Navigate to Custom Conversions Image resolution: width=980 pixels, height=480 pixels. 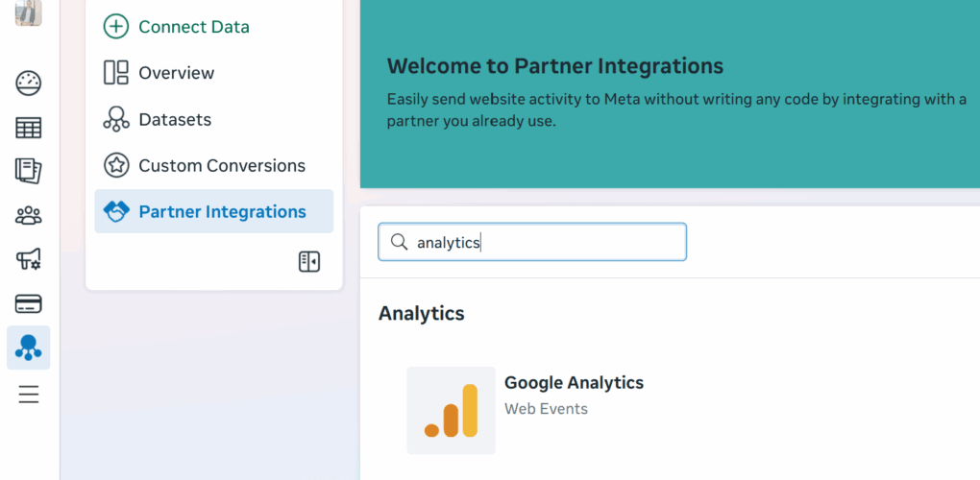[221, 165]
